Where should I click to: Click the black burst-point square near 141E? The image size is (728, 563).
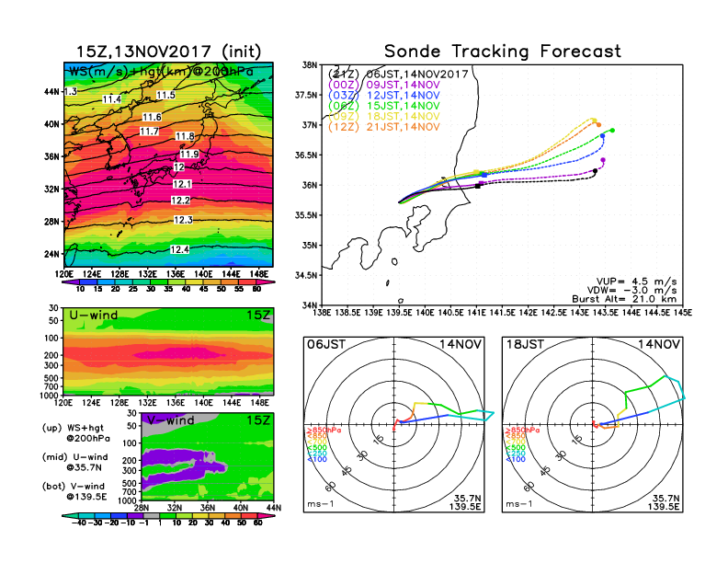coord(478,186)
